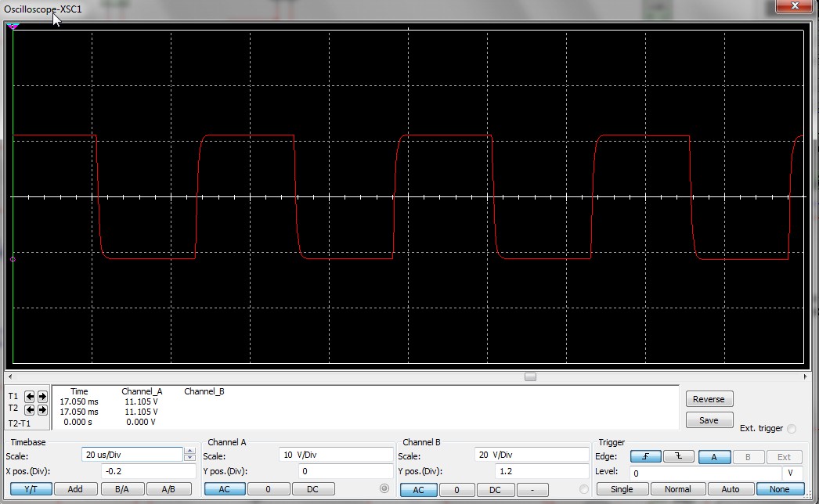Click the Channel A Scale field
Viewport: 819px width, 504px height.
[x=336, y=455]
